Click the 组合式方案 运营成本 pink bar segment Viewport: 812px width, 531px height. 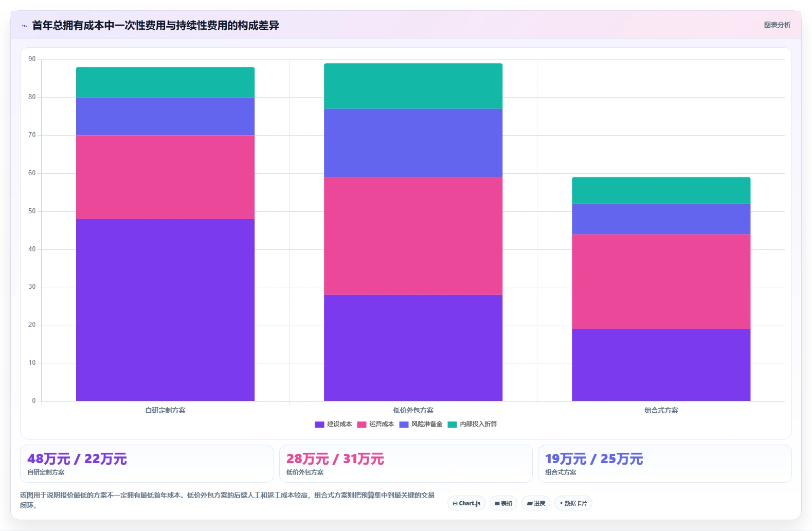pyautogui.click(x=661, y=282)
